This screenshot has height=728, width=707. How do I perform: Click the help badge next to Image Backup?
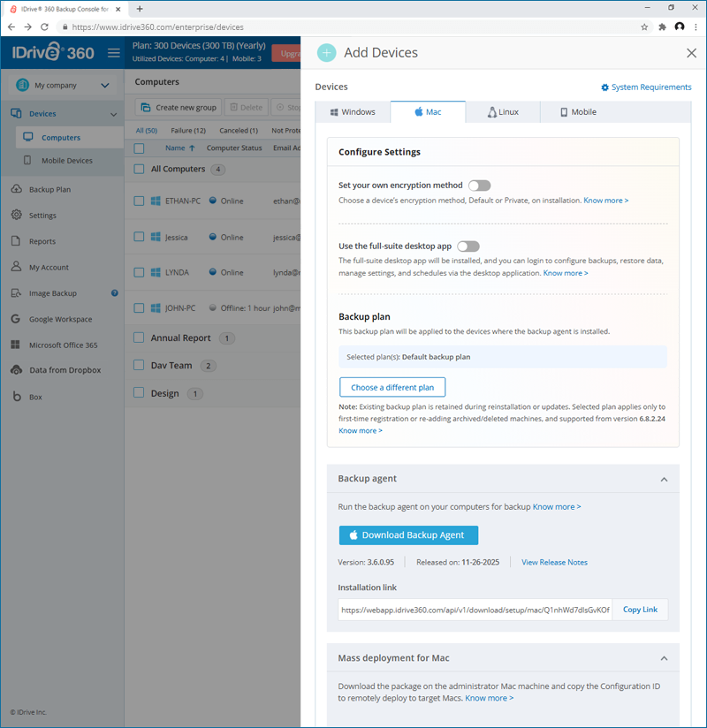click(115, 293)
